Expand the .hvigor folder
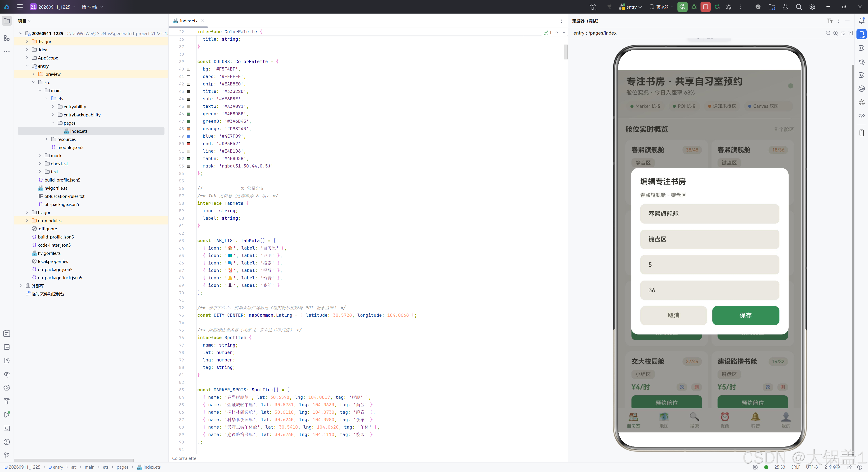The image size is (868, 472). pos(27,41)
